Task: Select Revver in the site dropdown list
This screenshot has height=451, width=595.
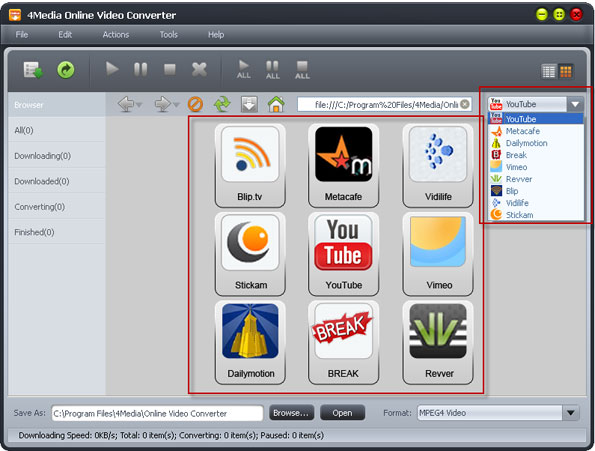Action: point(536,179)
